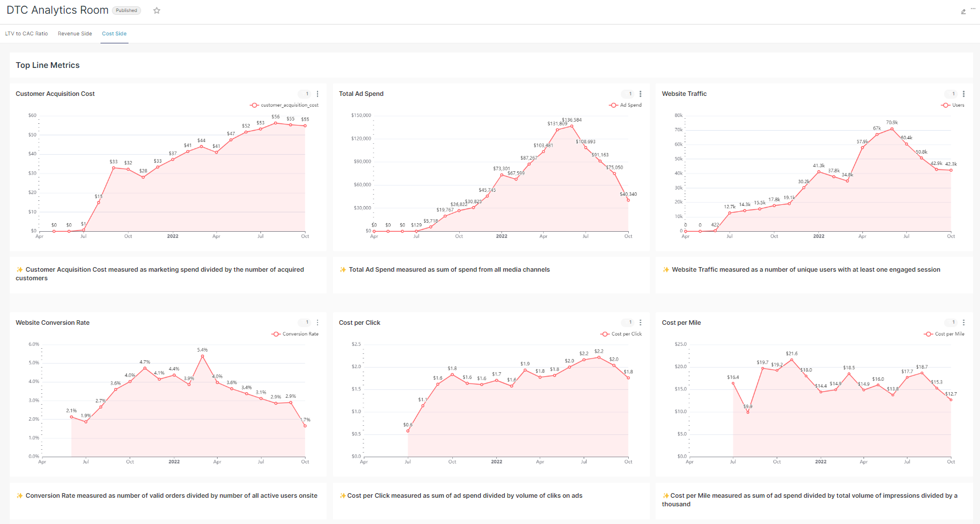Screen dimensions: 980x524
Task: Toggle the Ad Spend legend series
Action: tap(625, 105)
